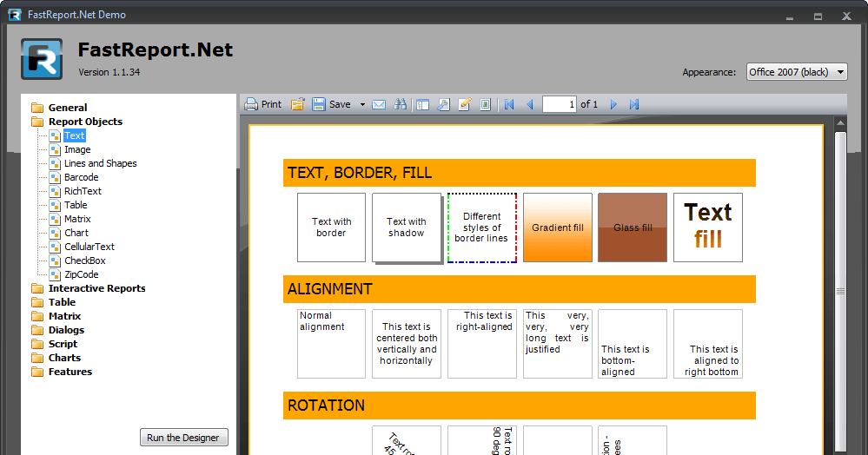Open the Save dropdown arrow
Screen dimensions: 868x455
click(362, 104)
